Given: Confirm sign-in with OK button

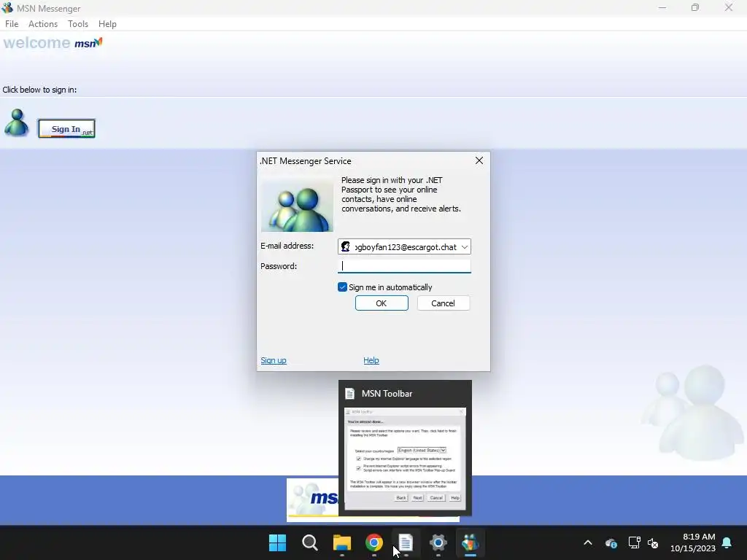Looking at the screenshot, I should 382,303.
